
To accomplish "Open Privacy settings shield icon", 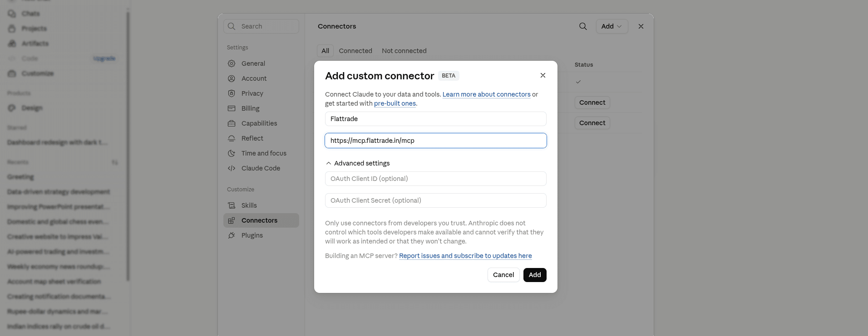I will click(232, 93).
